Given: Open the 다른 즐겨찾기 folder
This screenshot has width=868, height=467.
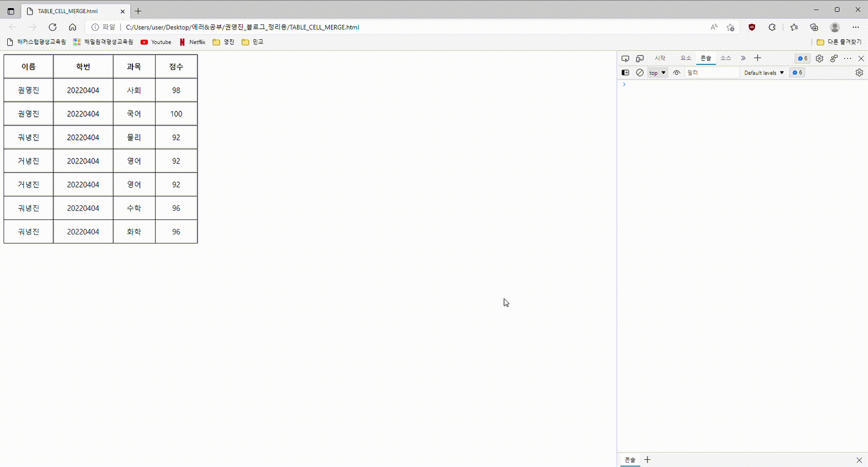Looking at the screenshot, I should point(839,42).
